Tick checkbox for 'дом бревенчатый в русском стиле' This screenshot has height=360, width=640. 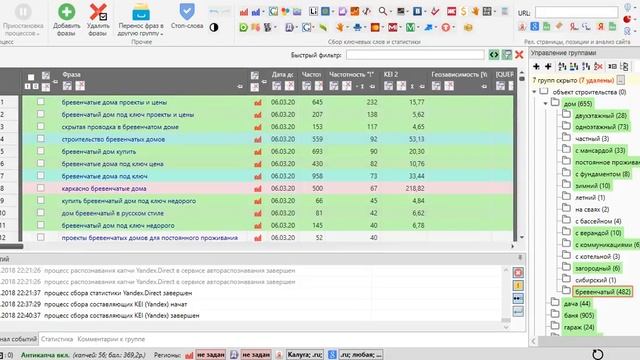point(40,212)
